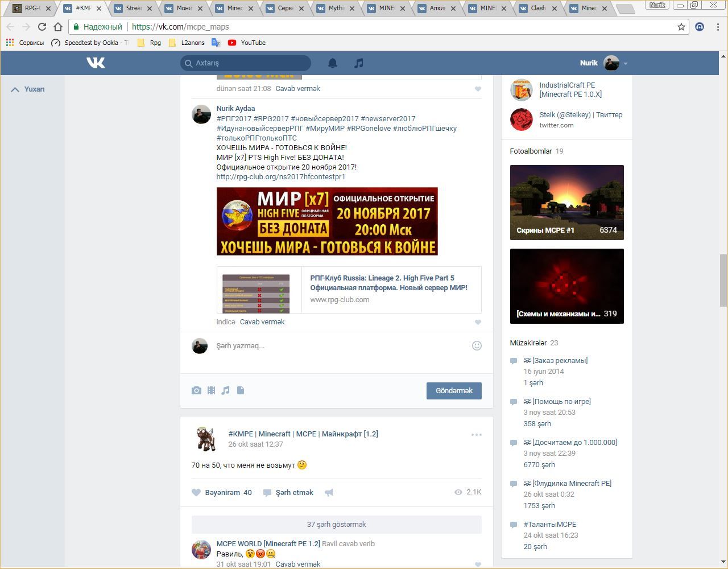Viewport: 728px width, 569px height.
Task: Open the post timestamp 26 okt saat 12:37
Action: [x=255, y=444]
